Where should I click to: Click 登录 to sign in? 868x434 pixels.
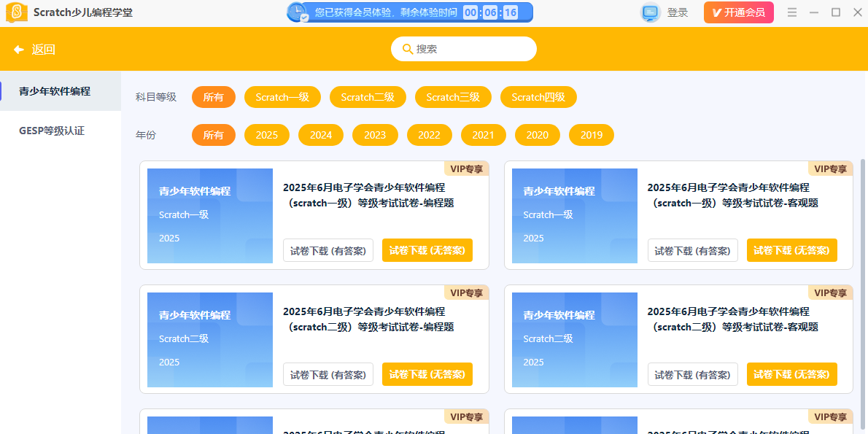point(678,12)
